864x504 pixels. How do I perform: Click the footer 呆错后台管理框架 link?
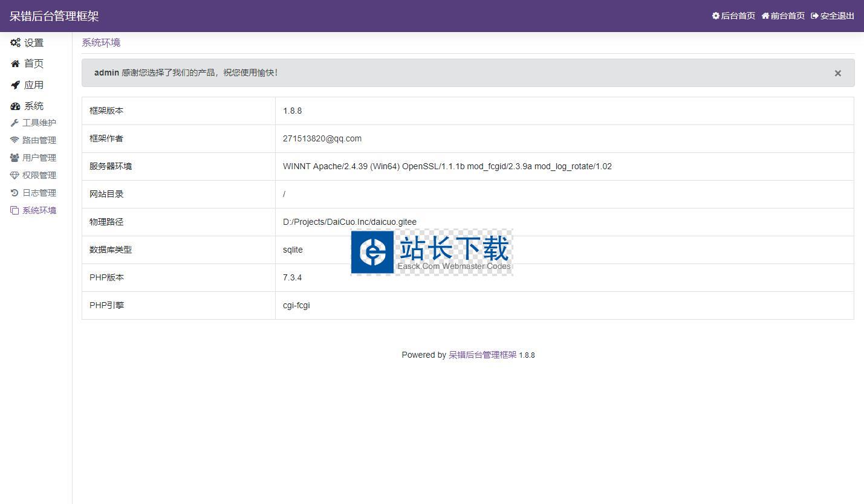482,355
